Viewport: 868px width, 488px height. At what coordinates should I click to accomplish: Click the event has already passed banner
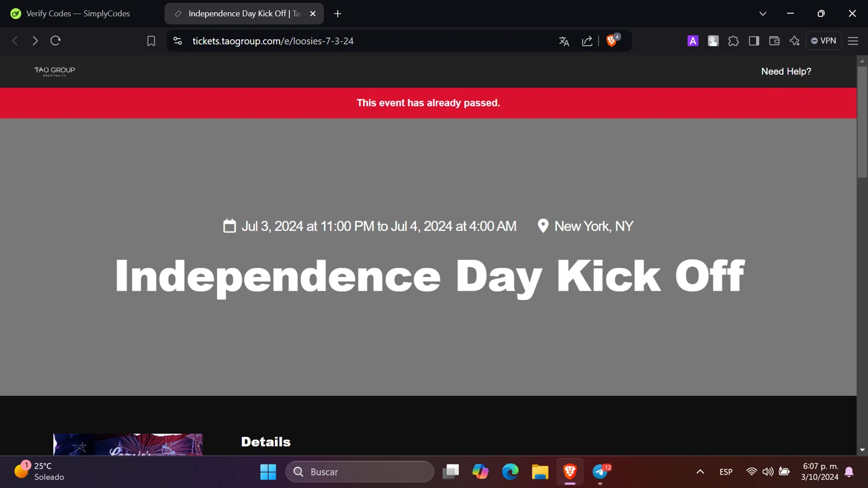(428, 103)
